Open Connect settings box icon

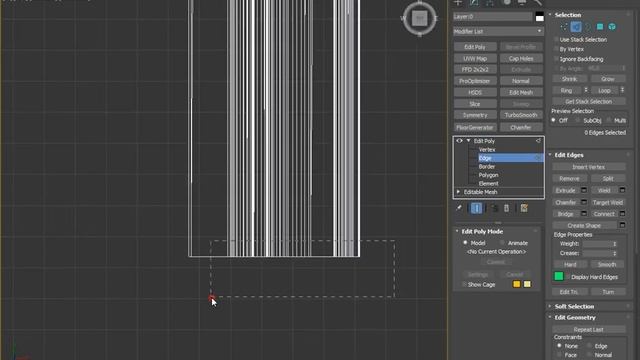point(622,213)
